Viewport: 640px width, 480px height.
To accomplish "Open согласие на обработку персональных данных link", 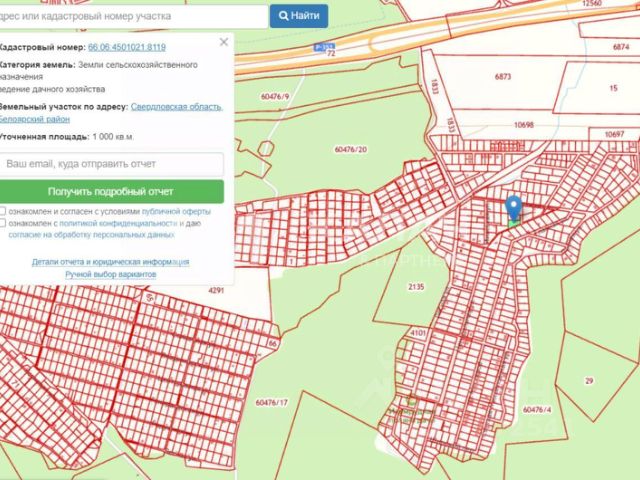I will pos(91,235).
